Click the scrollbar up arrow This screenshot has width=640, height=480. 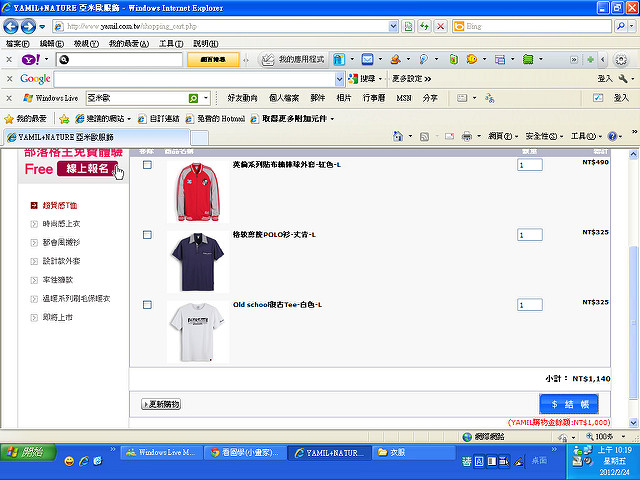pyautogui.click(x=633, y=154)
